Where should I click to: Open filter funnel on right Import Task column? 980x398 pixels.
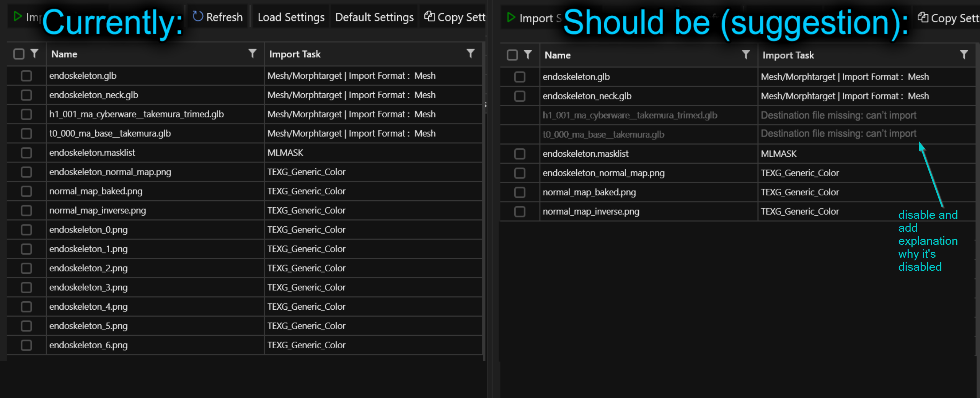[x=965, y=55]
